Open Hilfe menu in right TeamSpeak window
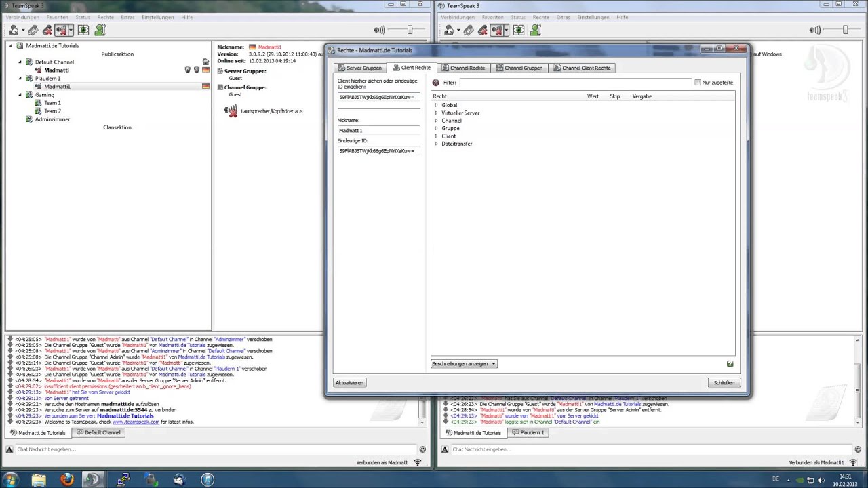The height and width of the screenshot is (488, 868). click(623, 17)
